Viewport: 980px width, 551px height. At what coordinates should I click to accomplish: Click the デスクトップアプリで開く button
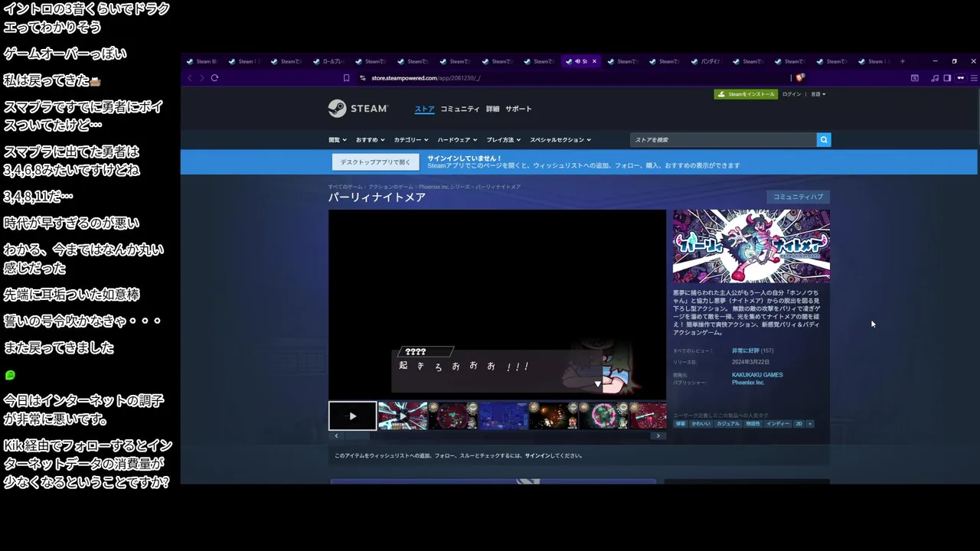click(375, 162)
